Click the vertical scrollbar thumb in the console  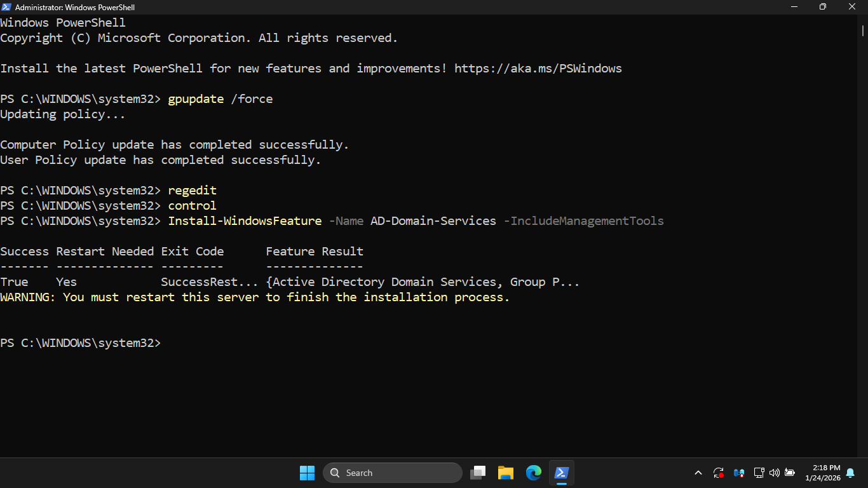863,30
